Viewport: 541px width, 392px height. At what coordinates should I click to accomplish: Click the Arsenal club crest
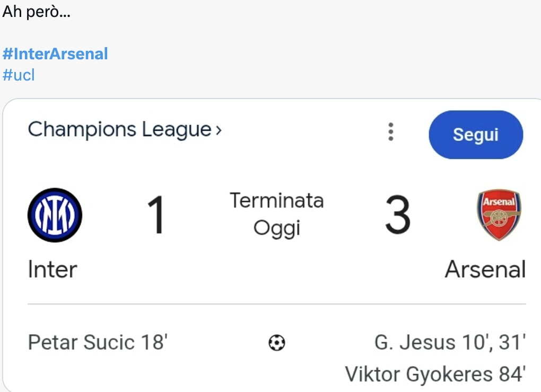tap(499, 215)
